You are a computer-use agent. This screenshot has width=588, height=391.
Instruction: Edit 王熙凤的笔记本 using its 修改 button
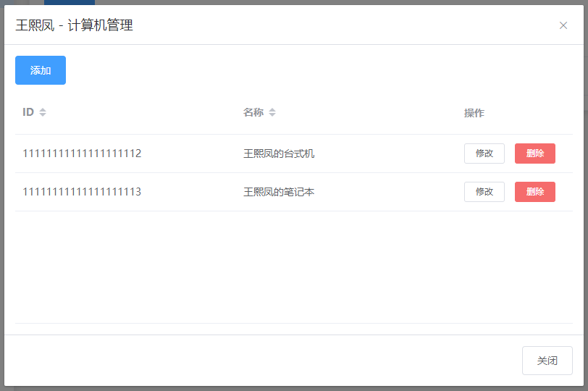[484, 192]
